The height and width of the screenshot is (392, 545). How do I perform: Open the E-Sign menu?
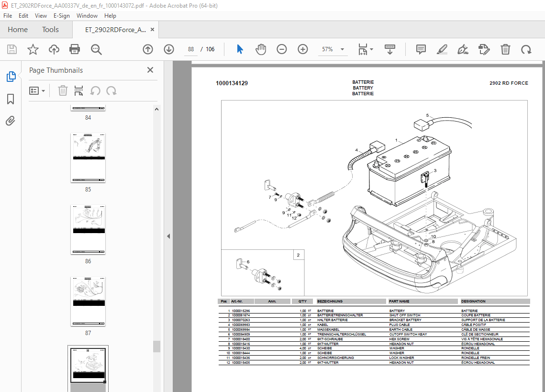(x=62, y=15)
